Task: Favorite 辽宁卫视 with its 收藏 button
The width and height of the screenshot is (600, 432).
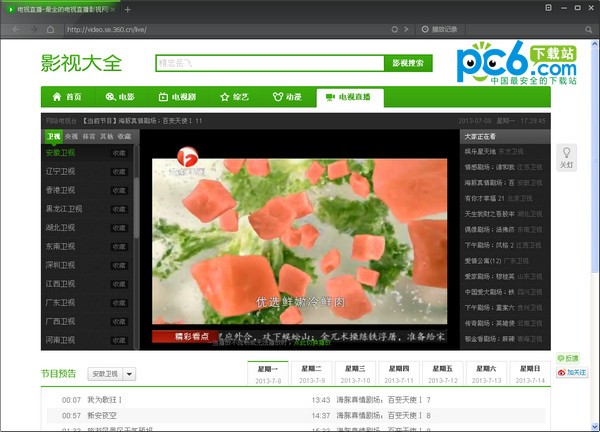Action: tap(119, 171)
